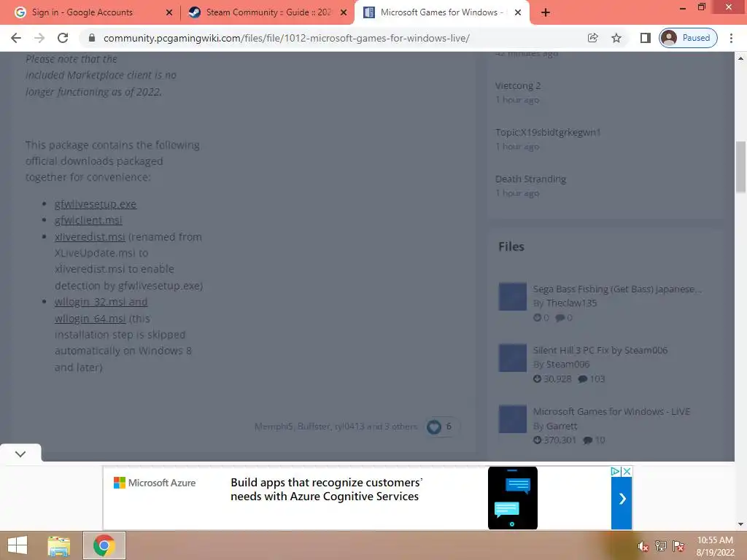Open Microsoft Games for Windows - LIVE thumbnail

pyautogui.click(x=513, y=419)
